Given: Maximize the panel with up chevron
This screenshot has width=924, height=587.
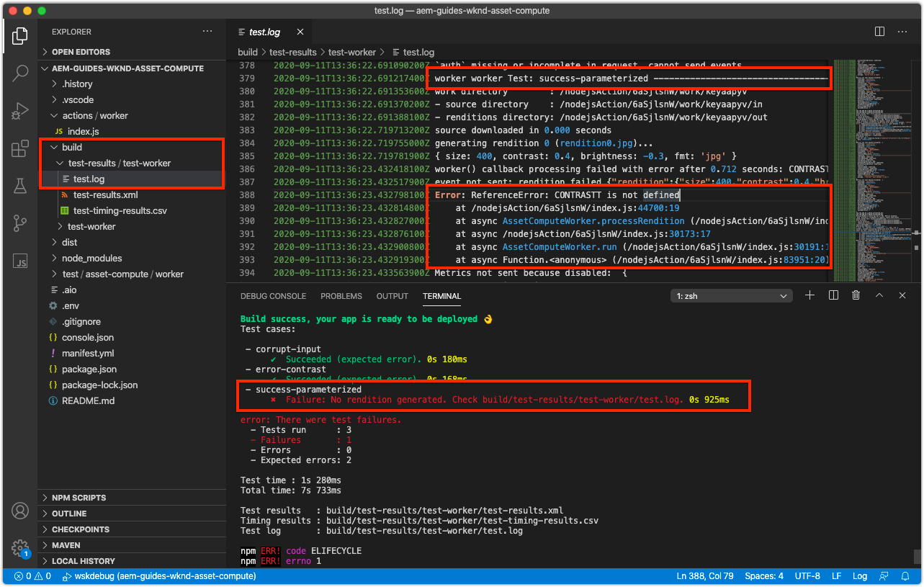Looking at the screenshot, I should coord(879,295).
